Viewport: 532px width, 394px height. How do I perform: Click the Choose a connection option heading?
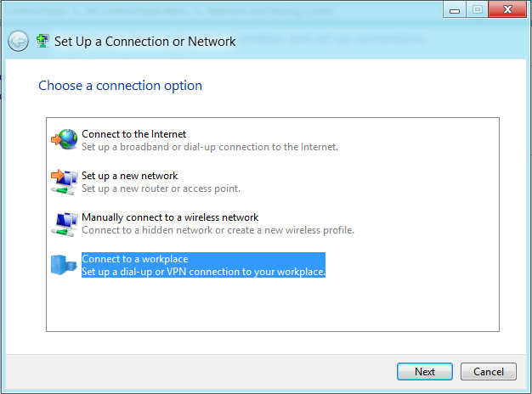click(120, 86)
